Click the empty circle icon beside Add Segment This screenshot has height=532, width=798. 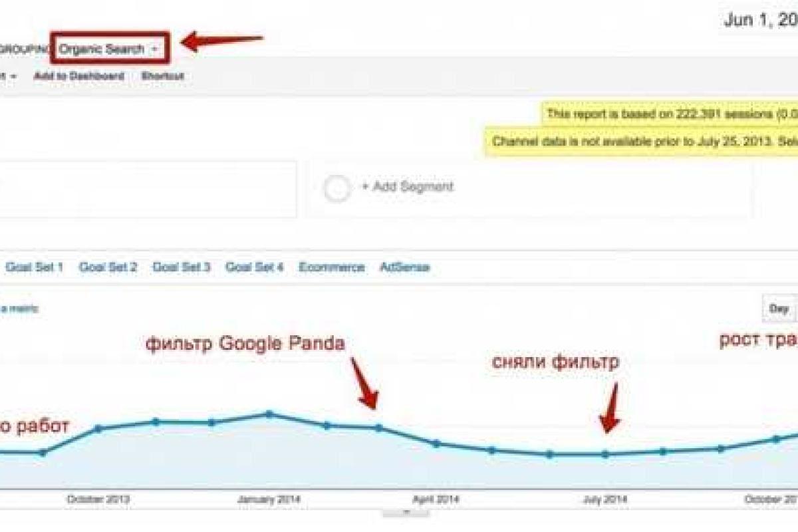[x=337, y=188]
